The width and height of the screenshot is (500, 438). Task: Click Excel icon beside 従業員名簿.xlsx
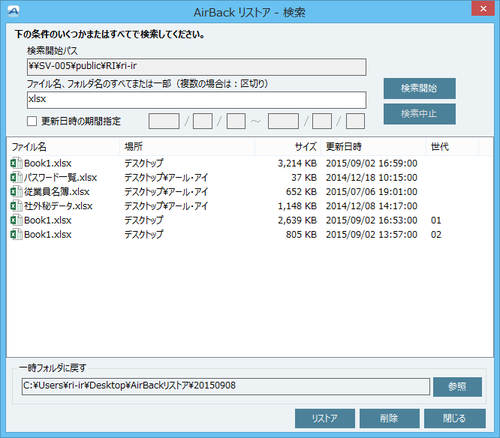click(16, 192)
